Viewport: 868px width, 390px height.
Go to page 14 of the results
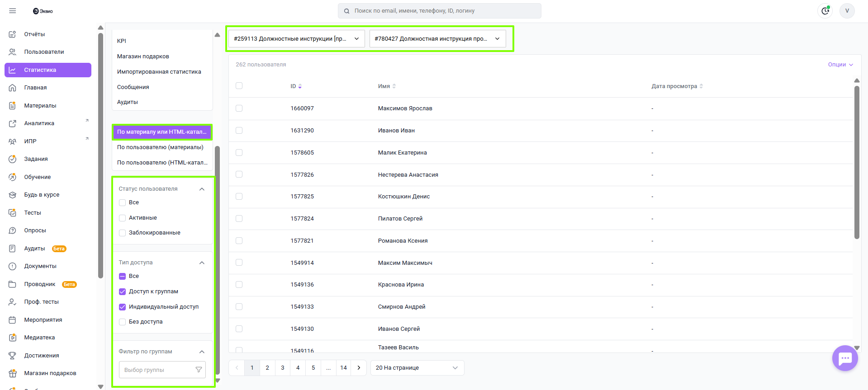click(343, 368)
